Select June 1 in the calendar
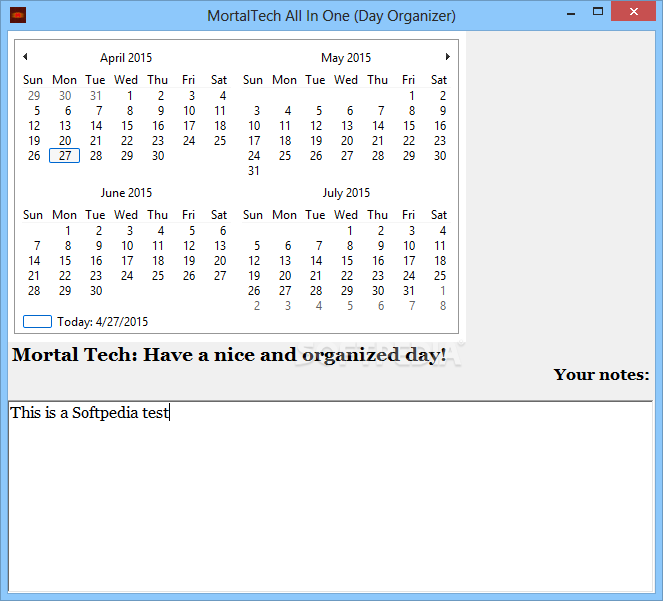663x601 pixels. pos(68,231)
